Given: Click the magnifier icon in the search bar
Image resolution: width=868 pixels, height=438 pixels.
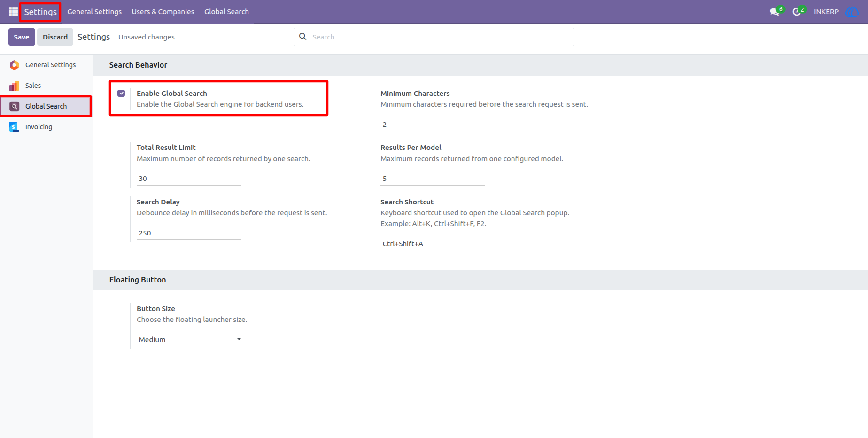Looking at the screenshot, I should pyautogui.click(x=303, y=37).
